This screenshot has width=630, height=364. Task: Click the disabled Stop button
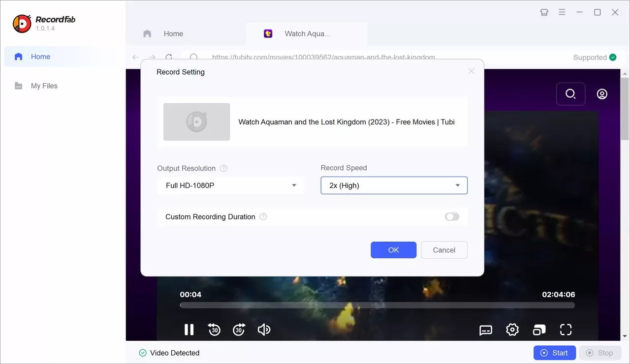pos(600,353)
